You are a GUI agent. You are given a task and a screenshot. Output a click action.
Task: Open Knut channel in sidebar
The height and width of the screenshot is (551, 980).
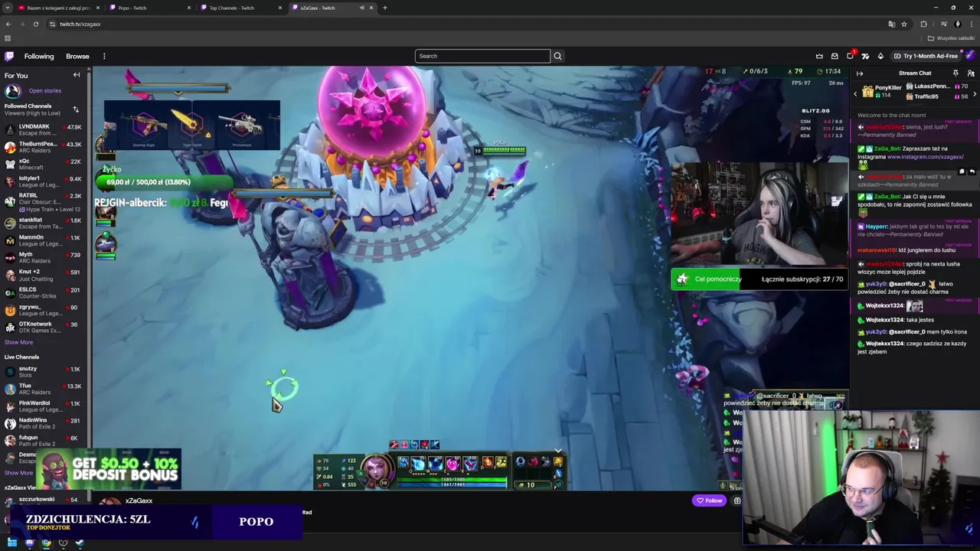coord(43,275)
